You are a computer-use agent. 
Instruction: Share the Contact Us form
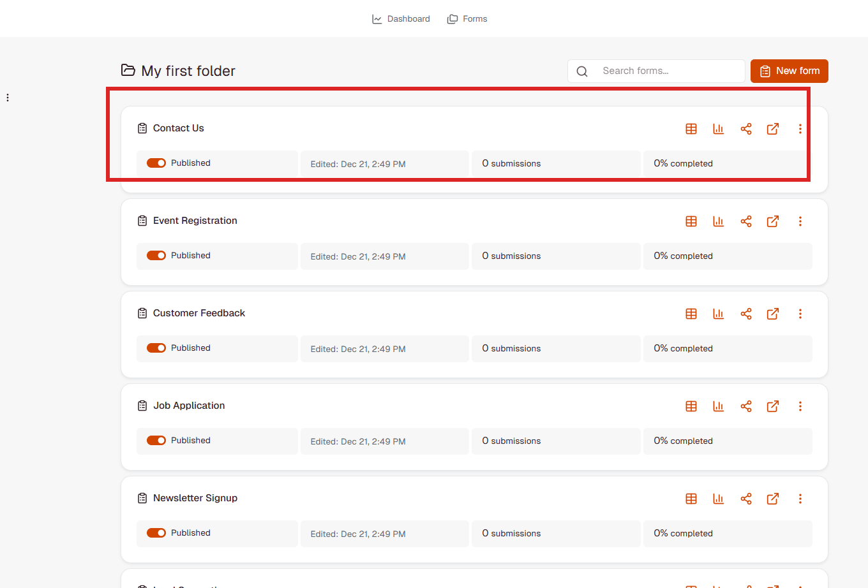pos(746,128)
